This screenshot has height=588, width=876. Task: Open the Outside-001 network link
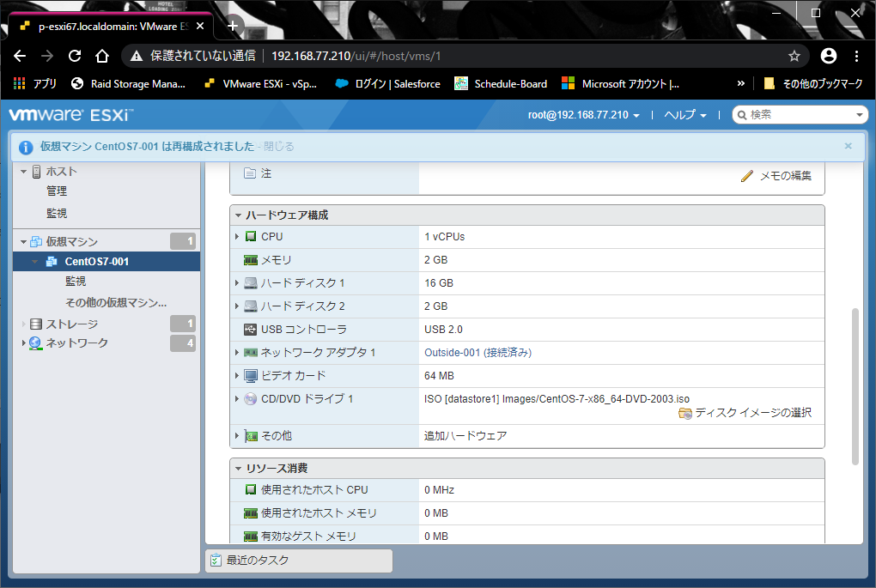pos(478,352)
